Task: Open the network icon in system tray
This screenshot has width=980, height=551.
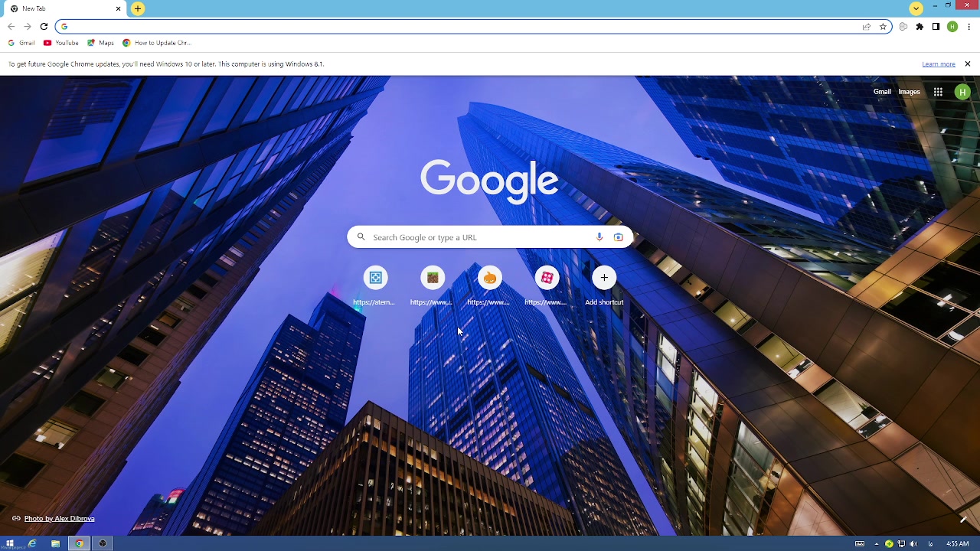Action: pyautogui.click(x=901, y=544)
